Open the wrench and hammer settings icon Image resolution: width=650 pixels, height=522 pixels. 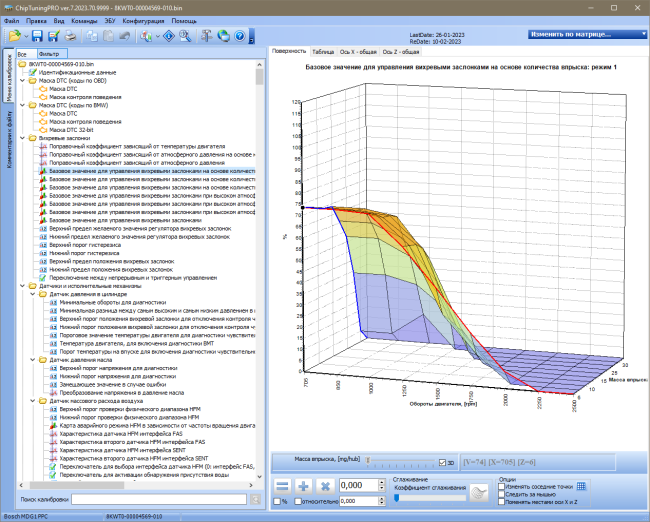coord(206,36)
